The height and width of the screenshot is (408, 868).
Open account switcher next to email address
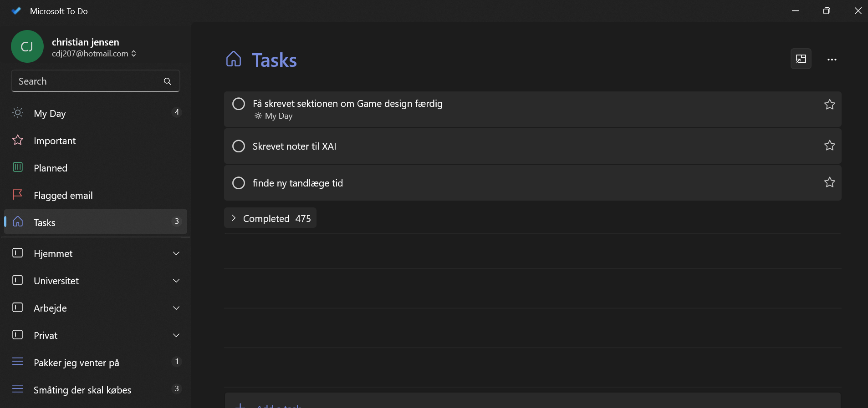(133, 54)
